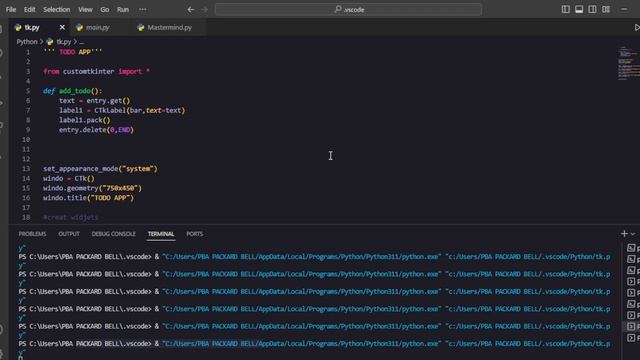Toggle the bottom panel layout icon
Screen dimensions: 640x360
click(x=579, y=9)
